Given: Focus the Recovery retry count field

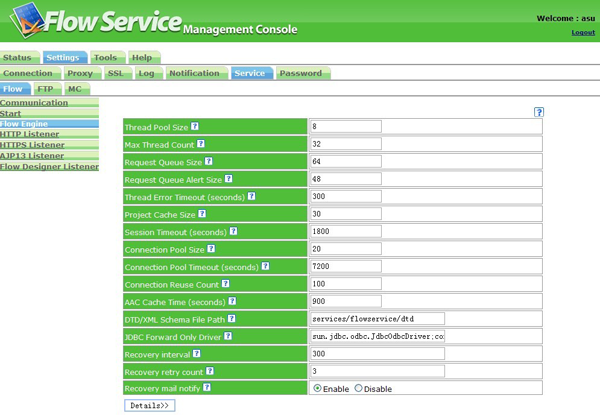Looking at the screenshot, I should (x=378, y=371).
